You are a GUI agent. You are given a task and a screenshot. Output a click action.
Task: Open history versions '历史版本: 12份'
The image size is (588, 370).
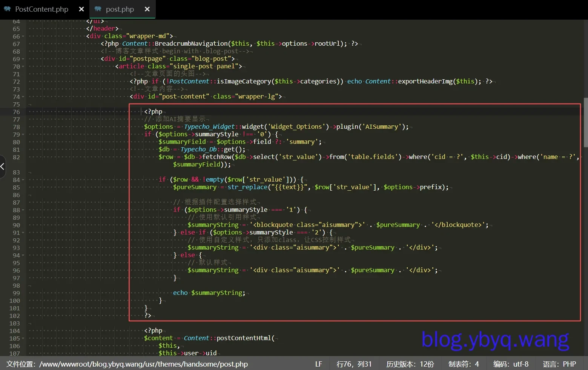tap(410, 364)
